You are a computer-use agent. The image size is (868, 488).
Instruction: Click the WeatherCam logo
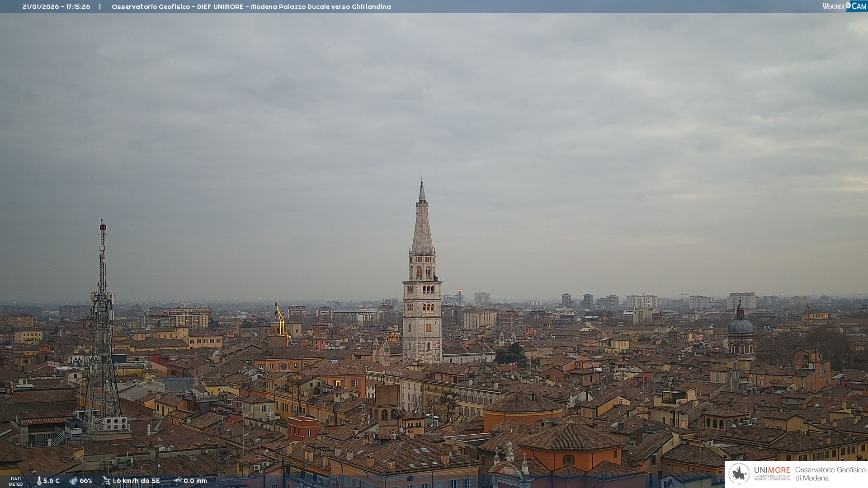(x=844, y=6)
